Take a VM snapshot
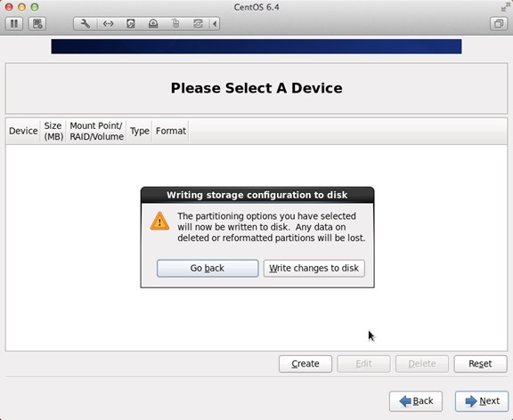 click(x=37, y=24)
